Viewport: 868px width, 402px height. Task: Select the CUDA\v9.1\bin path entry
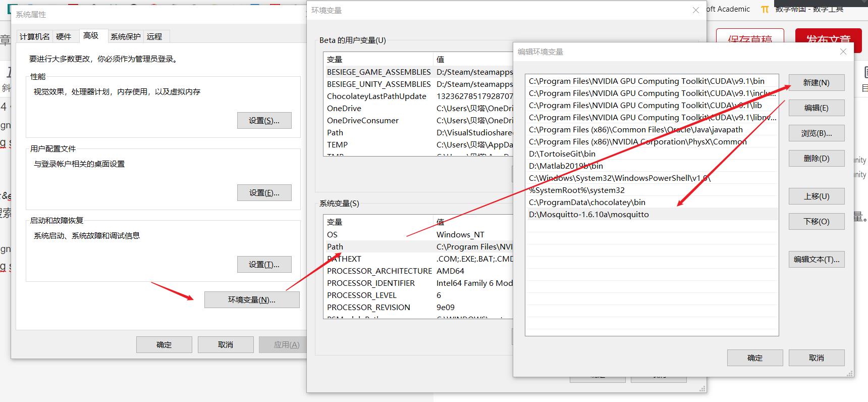click(x=652, y=81)
